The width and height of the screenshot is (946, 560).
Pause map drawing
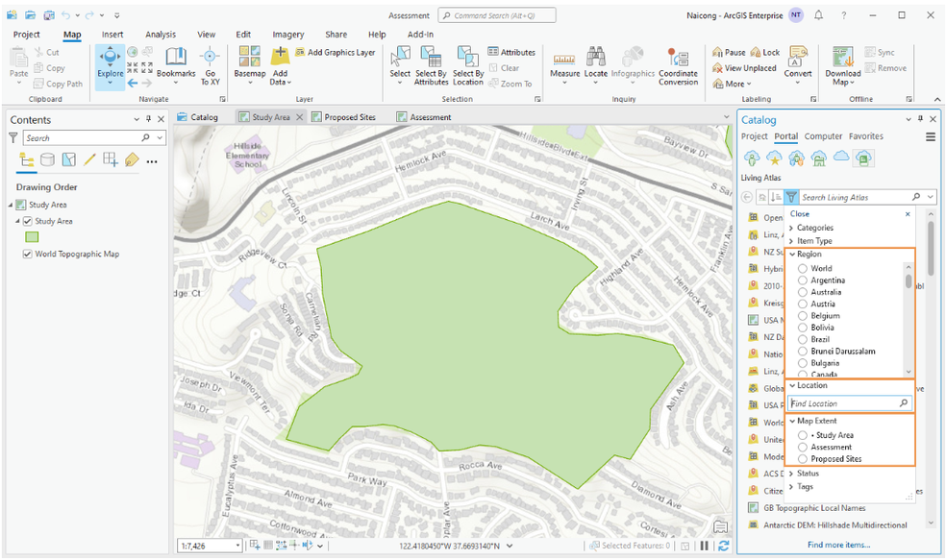[x=704, y=546]
